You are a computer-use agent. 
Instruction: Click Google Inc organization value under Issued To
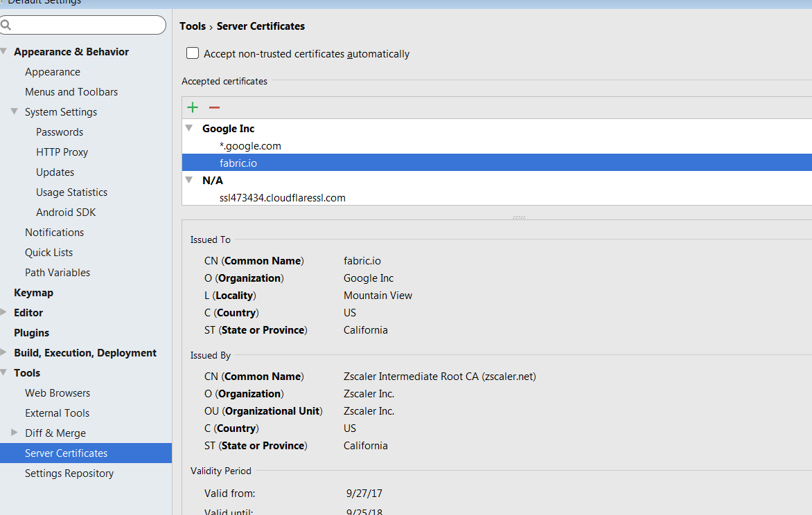(368, 278)
